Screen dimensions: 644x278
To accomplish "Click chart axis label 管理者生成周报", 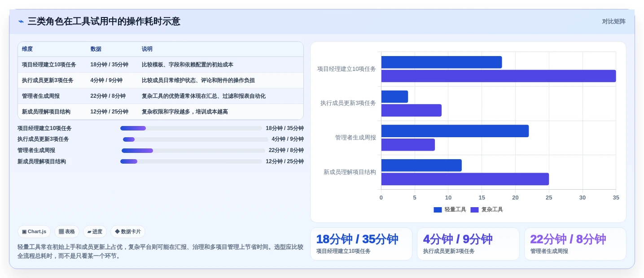I will coord(355,138).
